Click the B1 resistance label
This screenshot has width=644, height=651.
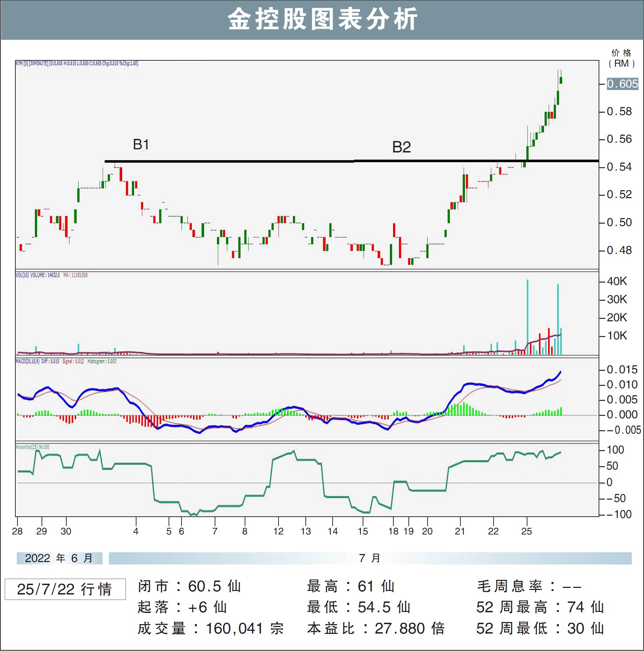coord(141,144)
